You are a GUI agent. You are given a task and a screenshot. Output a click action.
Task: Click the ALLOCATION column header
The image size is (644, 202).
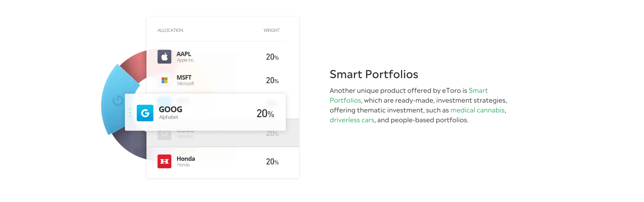coord(170,30)
